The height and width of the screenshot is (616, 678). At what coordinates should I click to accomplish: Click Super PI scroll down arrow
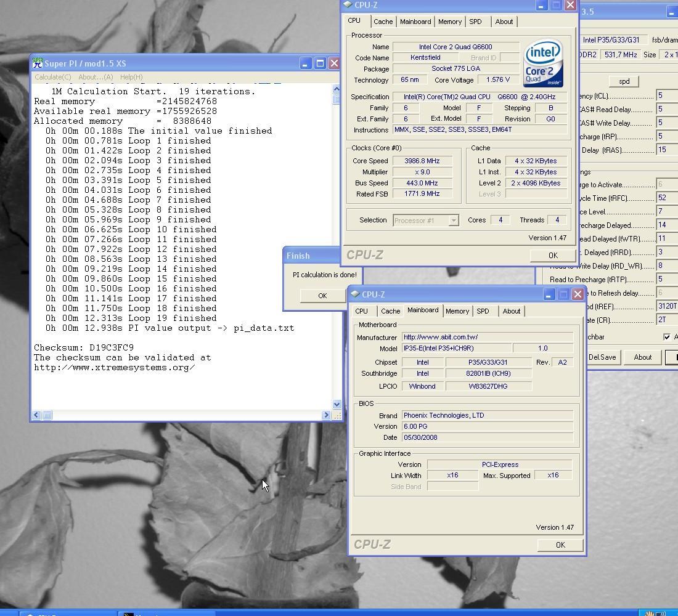click(337, 404)
